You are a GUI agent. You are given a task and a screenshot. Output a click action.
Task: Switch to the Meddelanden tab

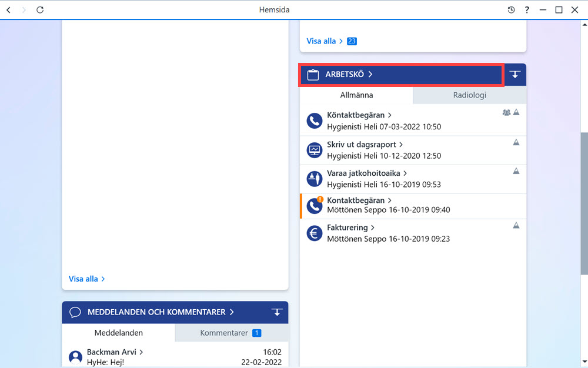119,333
